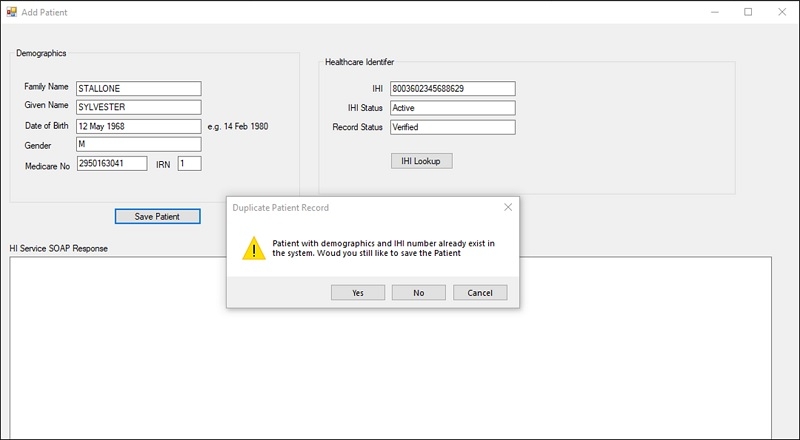Click the Record Status field showing Verified
Screen dimensions: 800x440
click(x=453, y=127)
